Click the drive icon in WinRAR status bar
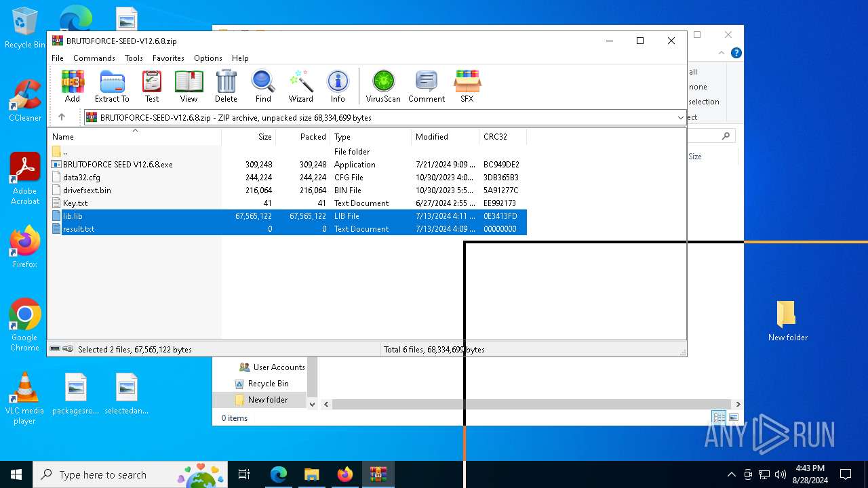Image resolution: width=868 pixels, height=488 pixels. pyautogui.click(x=55, y=349)
